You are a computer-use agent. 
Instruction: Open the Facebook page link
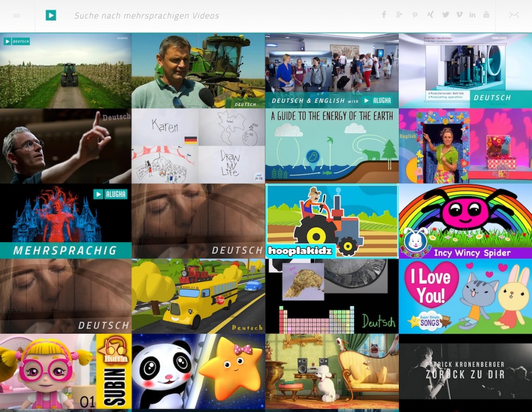[384, 15]
